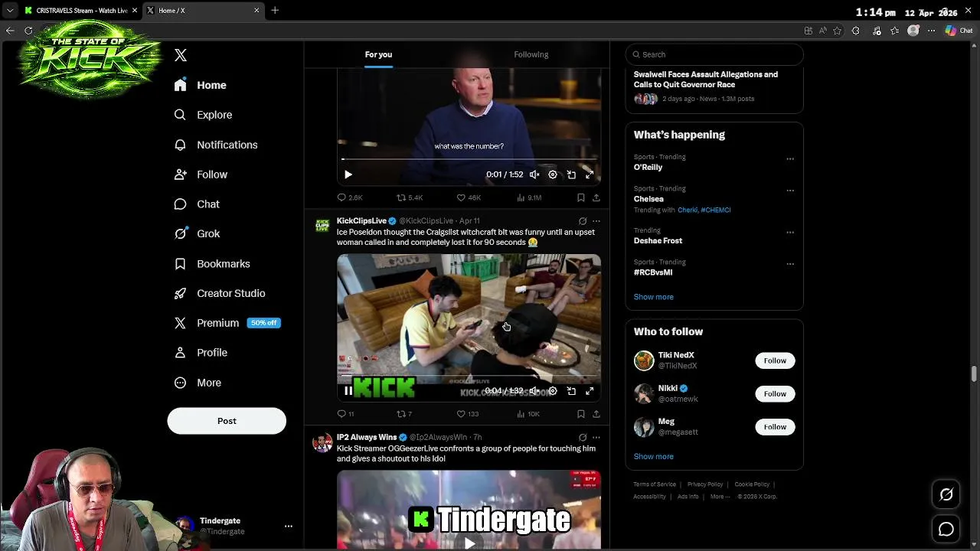Open more options for Deshae Frost trend

(x=790, y=233)
